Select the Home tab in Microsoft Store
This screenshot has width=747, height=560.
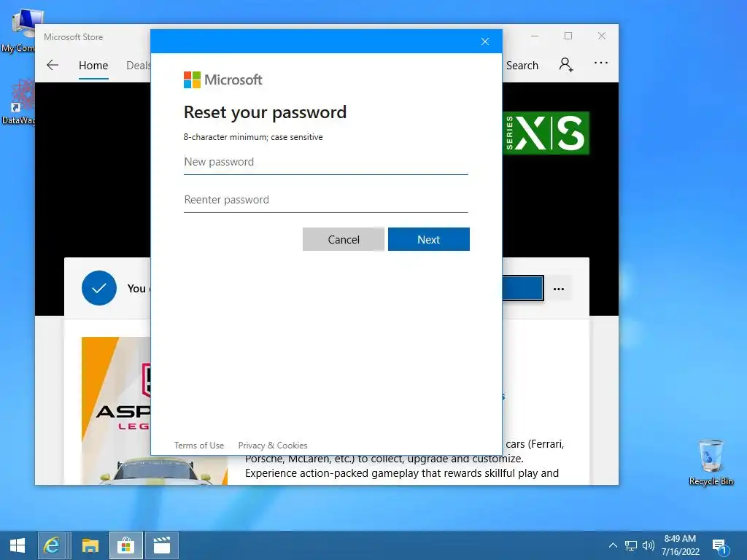click(93, 65)
